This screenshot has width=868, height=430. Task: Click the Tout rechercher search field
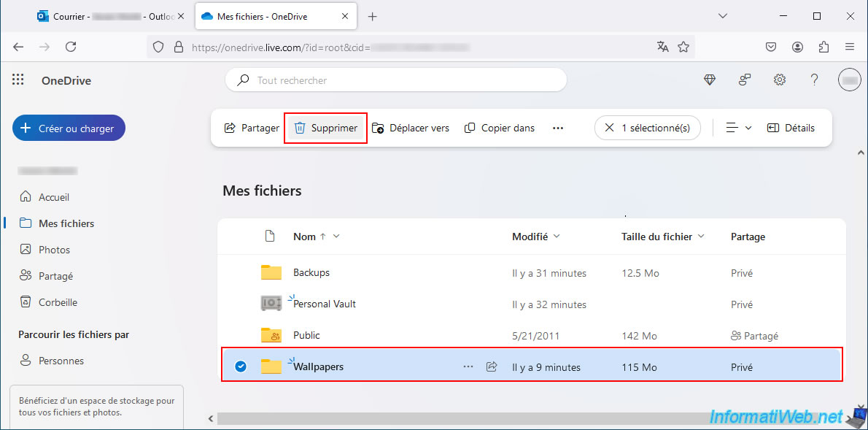click(x=396, y=80)
